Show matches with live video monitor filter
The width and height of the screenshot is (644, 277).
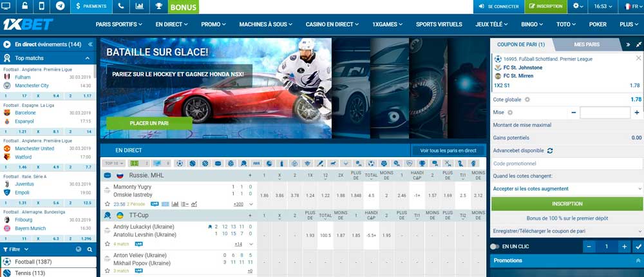tap(157, 163)
